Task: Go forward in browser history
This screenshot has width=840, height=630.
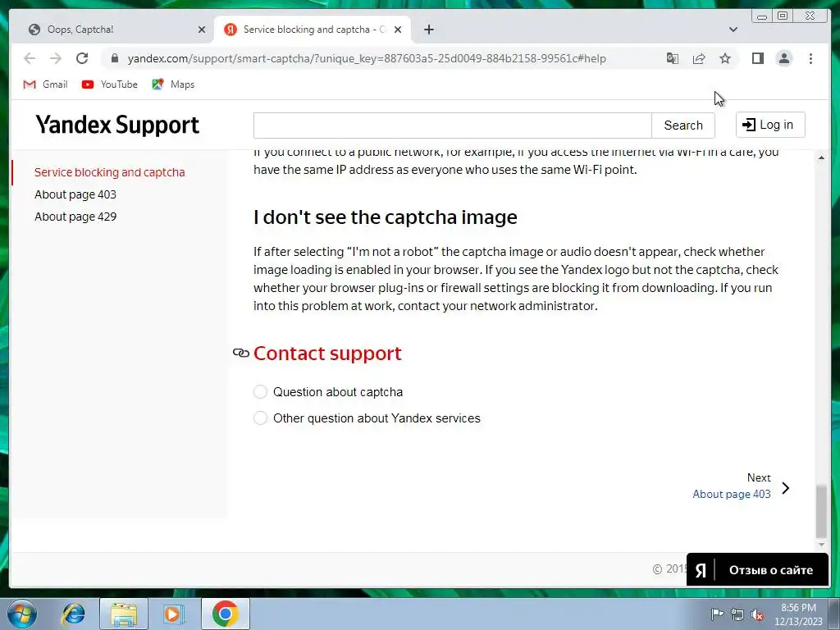Action: (x=56, y=58)
